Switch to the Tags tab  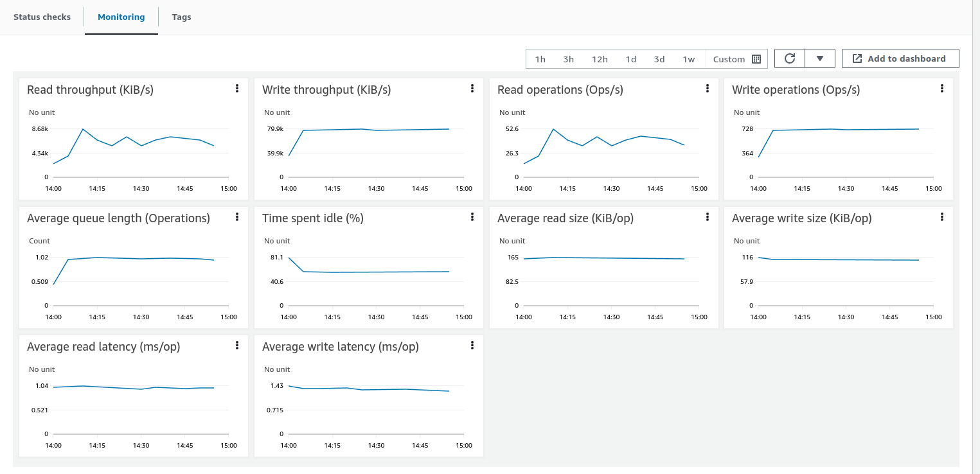tap(181, 17)
